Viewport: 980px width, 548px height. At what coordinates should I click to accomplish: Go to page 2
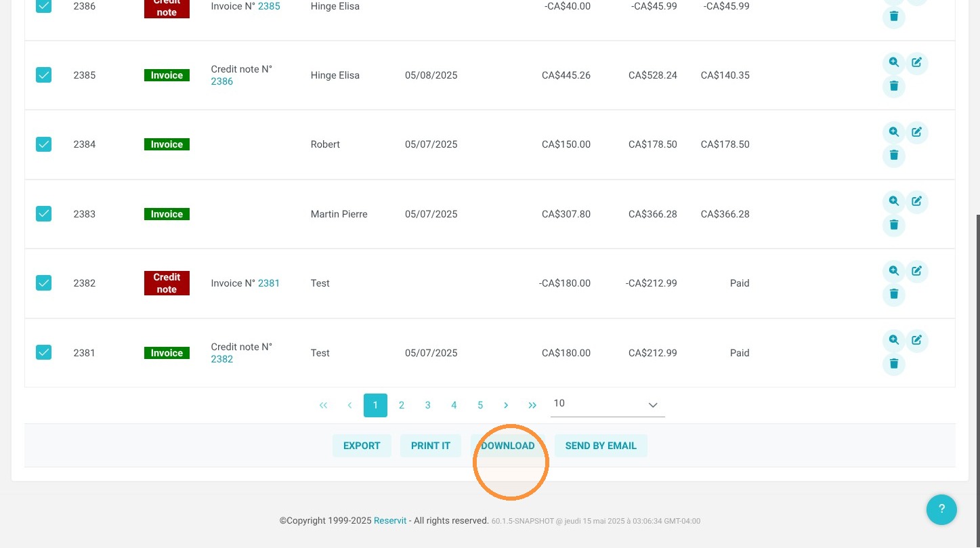tap(402, 405)
